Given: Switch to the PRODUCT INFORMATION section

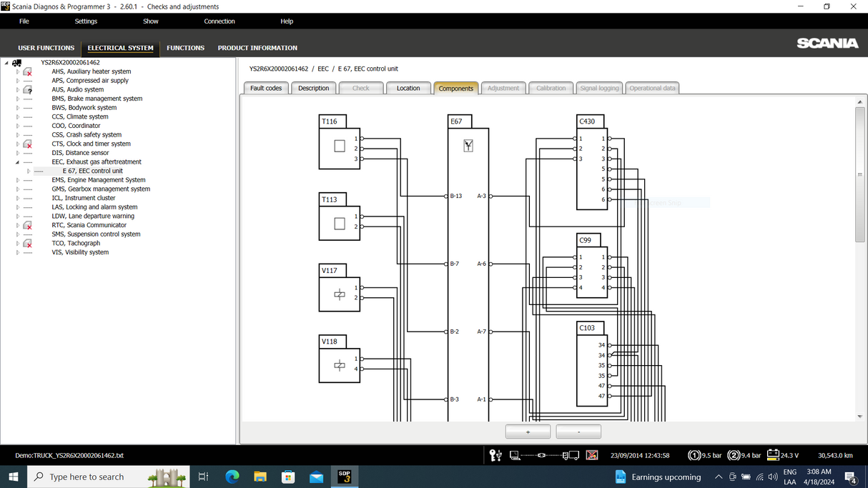Looking at the screenshot, I should tap(257, 48).
